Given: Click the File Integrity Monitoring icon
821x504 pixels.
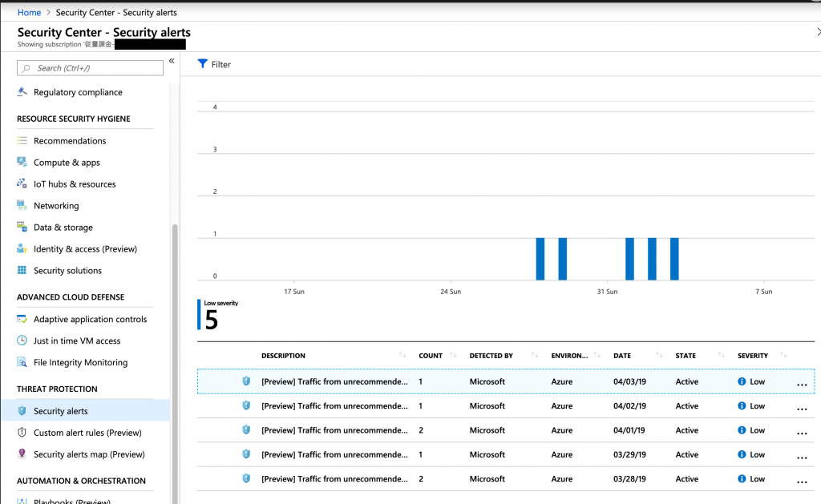Looking at the screenshot, I should (22, 362).
